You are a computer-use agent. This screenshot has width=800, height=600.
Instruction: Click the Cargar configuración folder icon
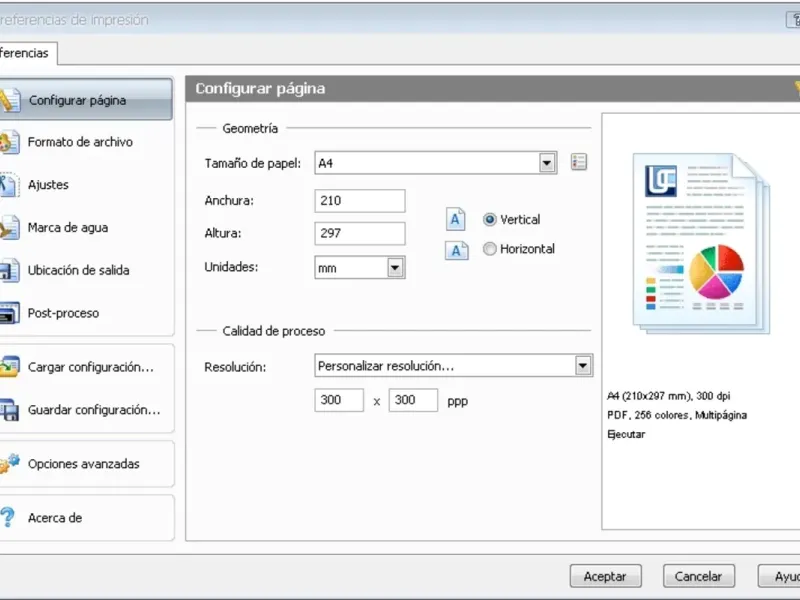pyautogui.click(x=9, y=367)
